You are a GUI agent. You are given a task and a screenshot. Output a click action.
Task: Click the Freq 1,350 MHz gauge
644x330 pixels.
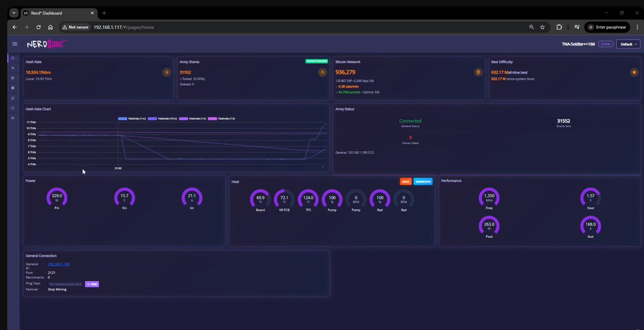(489, 199)
